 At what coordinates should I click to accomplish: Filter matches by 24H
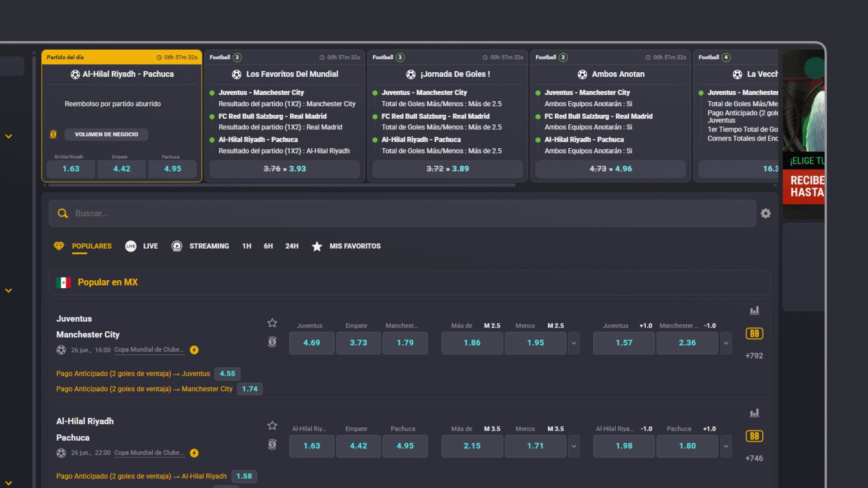[x=292, y=246]
